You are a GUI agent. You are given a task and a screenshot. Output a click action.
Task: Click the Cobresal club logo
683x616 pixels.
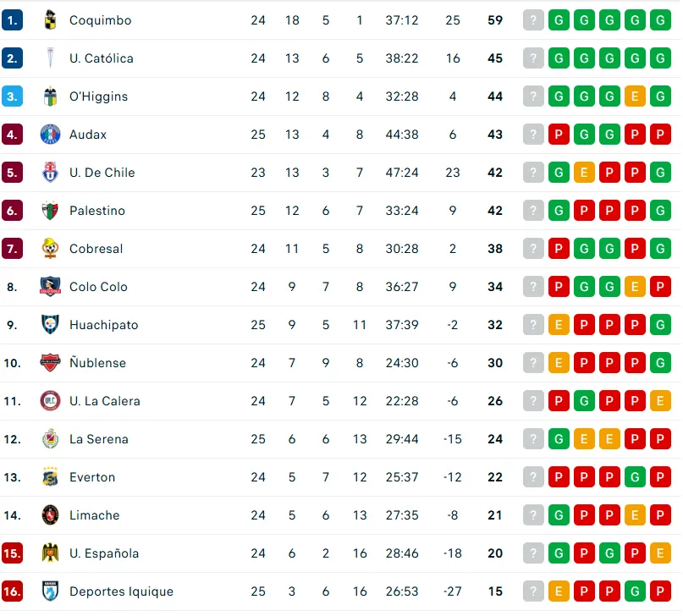(51, 249)
